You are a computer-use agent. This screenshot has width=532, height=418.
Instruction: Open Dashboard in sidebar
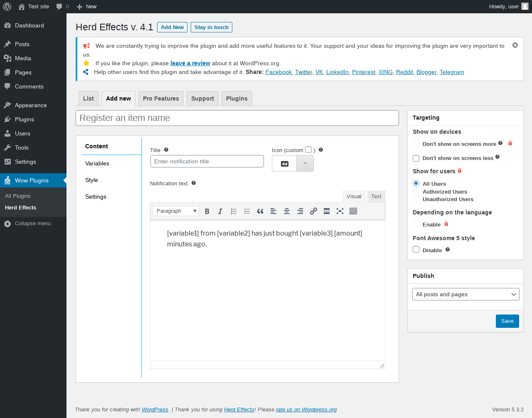pos(33,25)
